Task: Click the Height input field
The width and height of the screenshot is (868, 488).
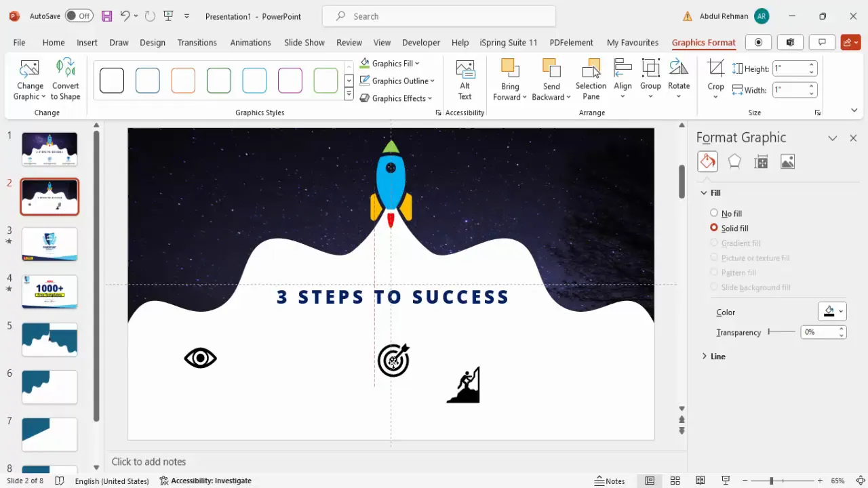Action: click(790, 68)
